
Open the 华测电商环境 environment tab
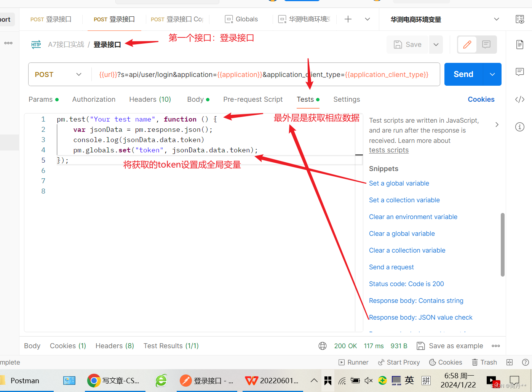tap(304, 19)
